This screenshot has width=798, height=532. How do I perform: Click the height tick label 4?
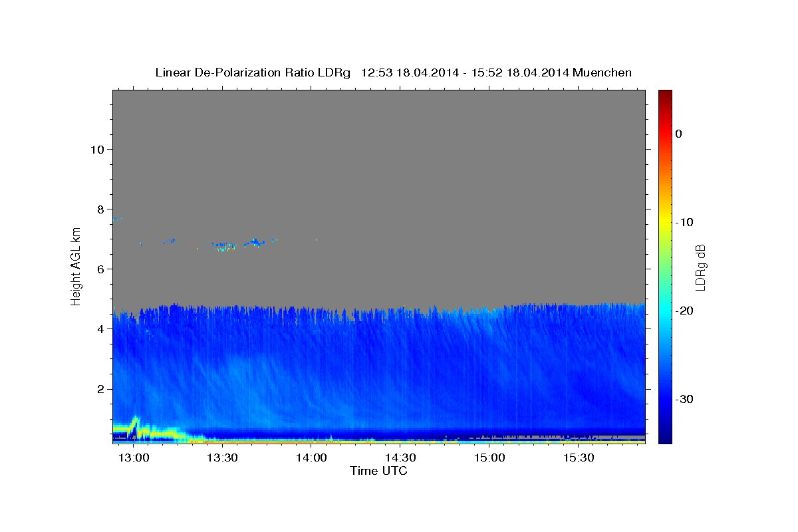99,329
